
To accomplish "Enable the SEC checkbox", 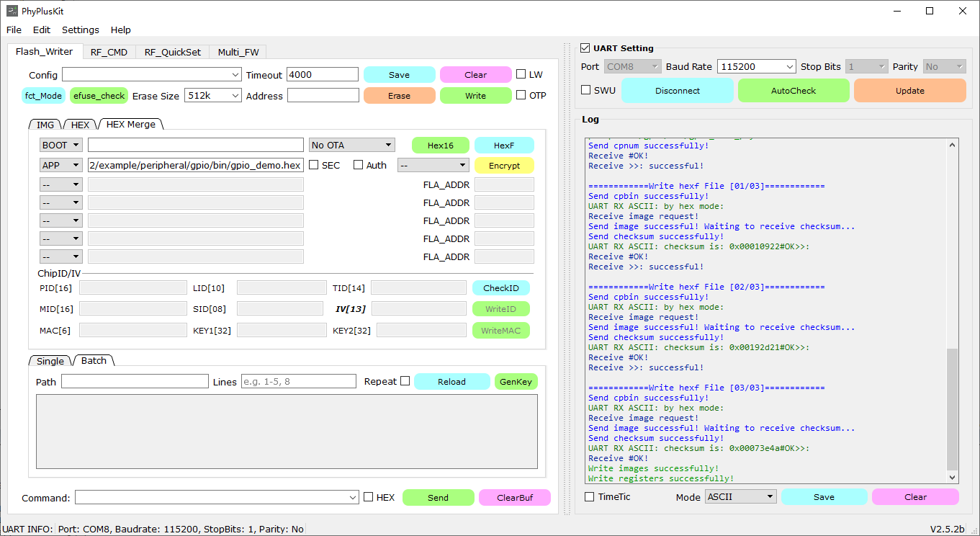I will [x=314, y=165].
